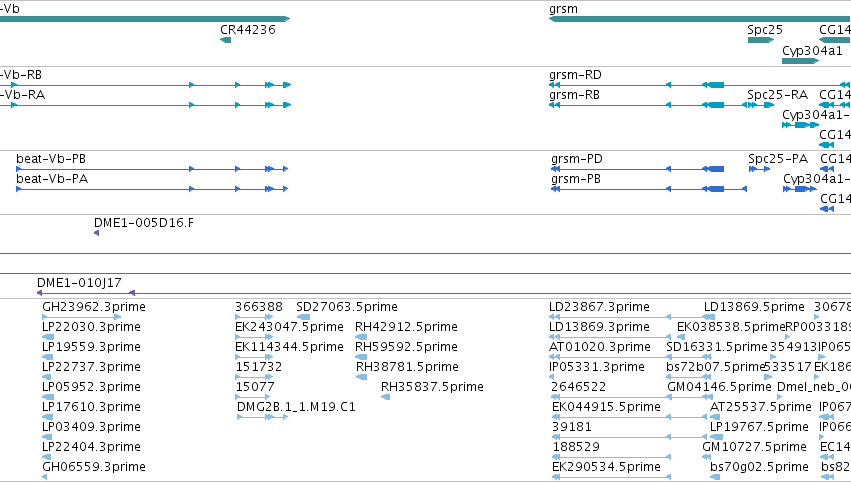Select the Spc25-PA coding glyph
Screen dimensions: 851x482
point(759,169)
